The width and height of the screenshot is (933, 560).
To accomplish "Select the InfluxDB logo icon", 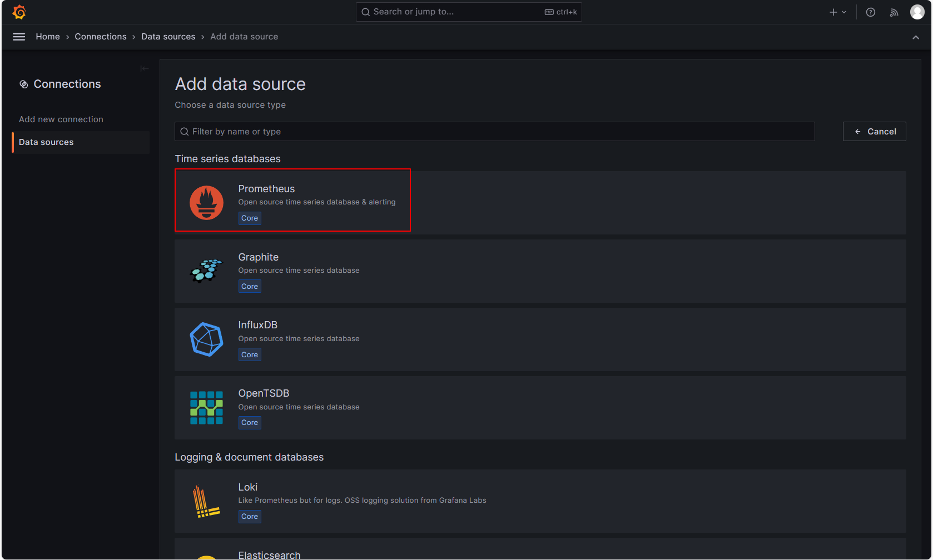I will (x=206, y=339).
